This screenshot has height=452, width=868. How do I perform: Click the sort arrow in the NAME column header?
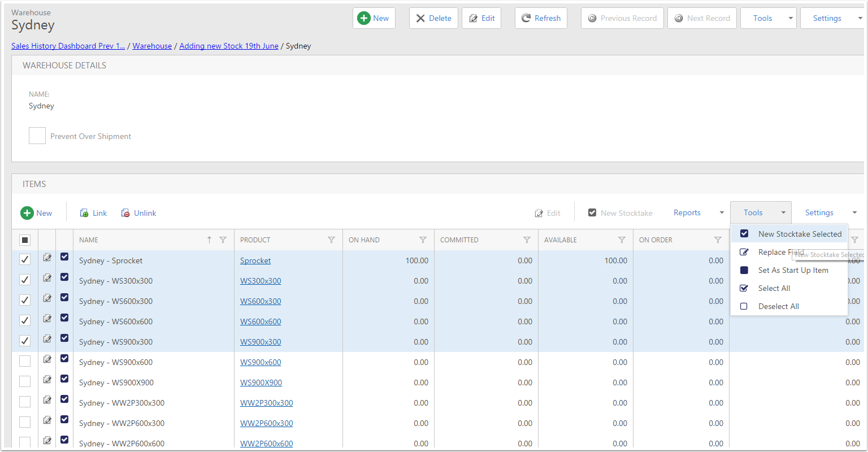(x=209, y=240)
